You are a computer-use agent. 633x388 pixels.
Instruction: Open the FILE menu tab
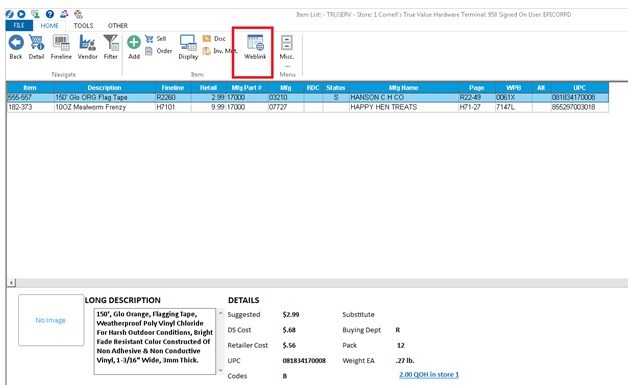(x=19, y=25)
